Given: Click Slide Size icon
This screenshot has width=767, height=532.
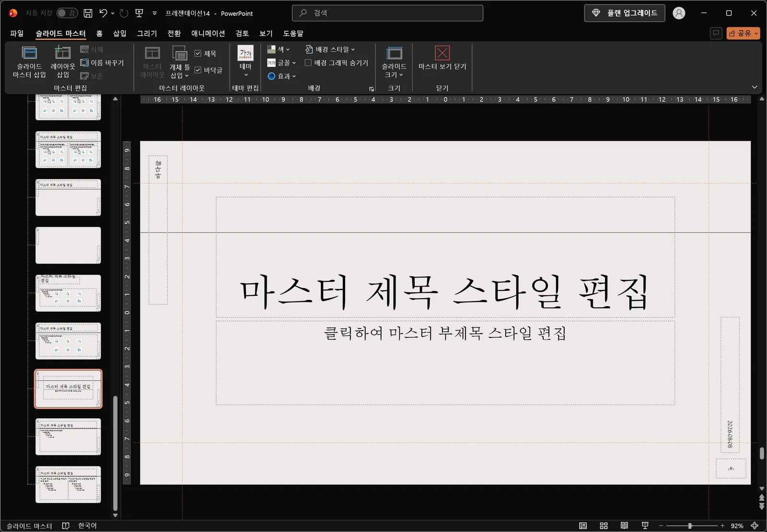Looking at the screenshot, I should (394, 53).
